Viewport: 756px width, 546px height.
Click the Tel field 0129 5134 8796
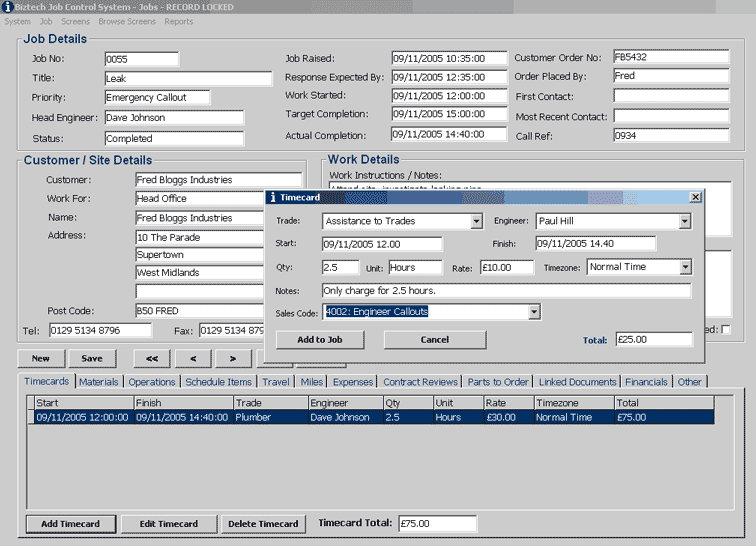pyautogui.click(x=100, y=330)
